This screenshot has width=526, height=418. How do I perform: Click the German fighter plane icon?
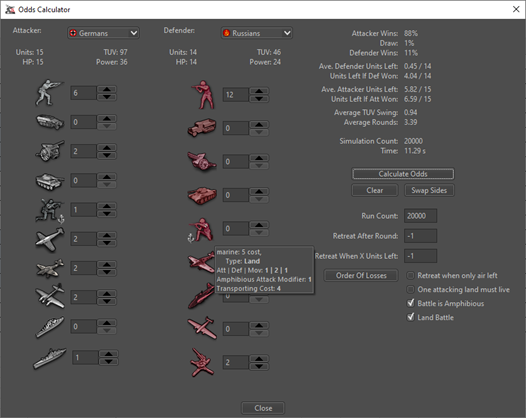click(x=50, y=240)
